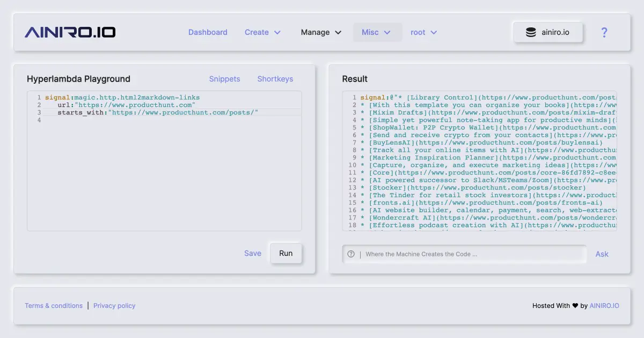Click the Hyperlambda Playground heading
Image resolution: width=644 pixels, height=338 pixels.
78,79
